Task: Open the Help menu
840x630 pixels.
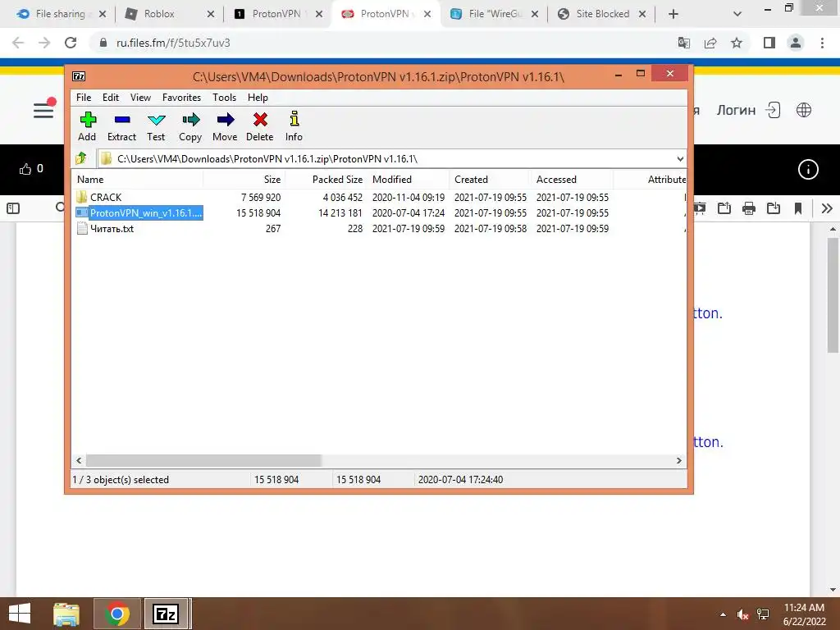Action: pos(258,98)
